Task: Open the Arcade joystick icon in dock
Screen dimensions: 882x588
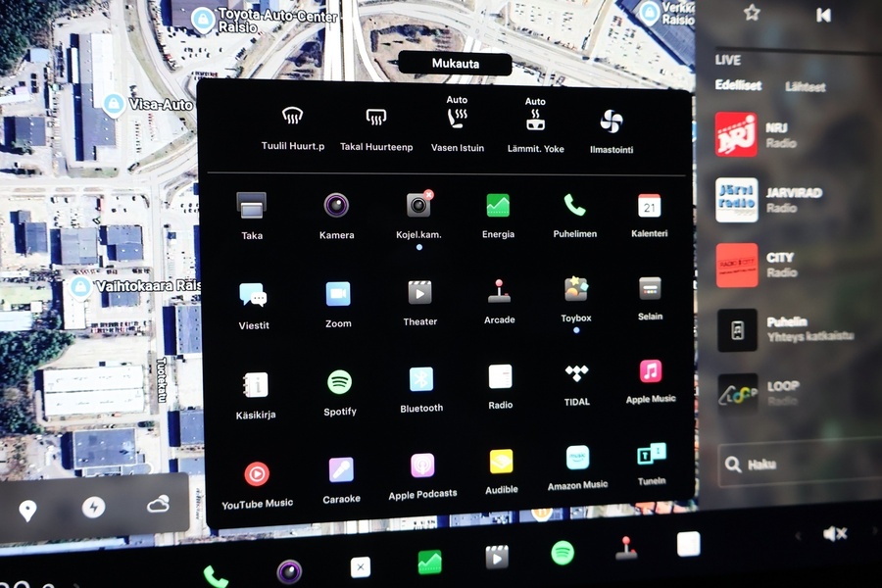Action: pos(625,548)
